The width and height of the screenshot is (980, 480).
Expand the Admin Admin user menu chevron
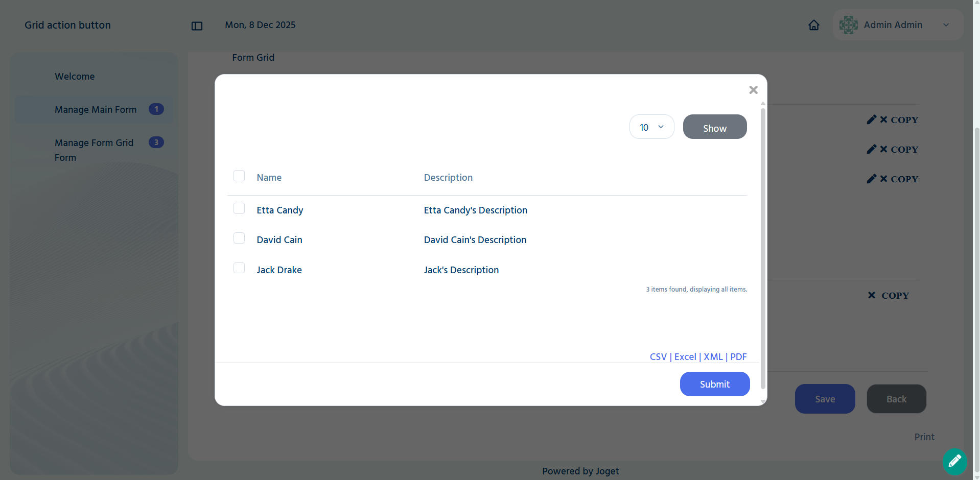pos(946,25)
